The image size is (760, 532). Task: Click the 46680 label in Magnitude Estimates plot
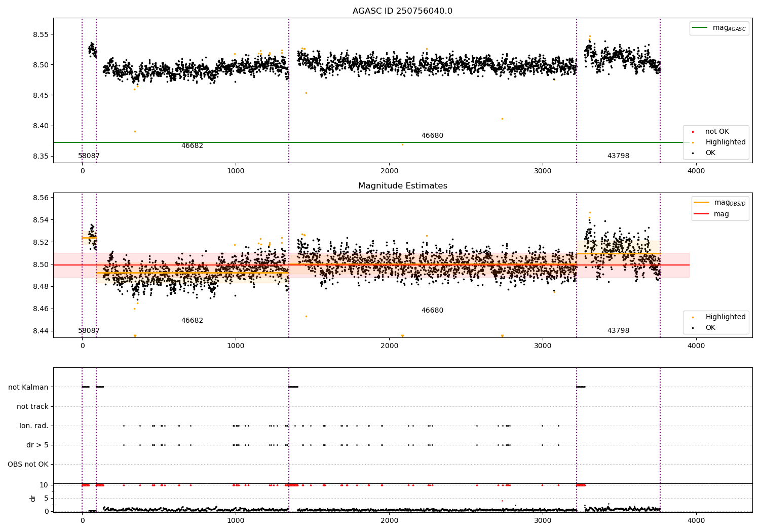(x=432, y=311)
